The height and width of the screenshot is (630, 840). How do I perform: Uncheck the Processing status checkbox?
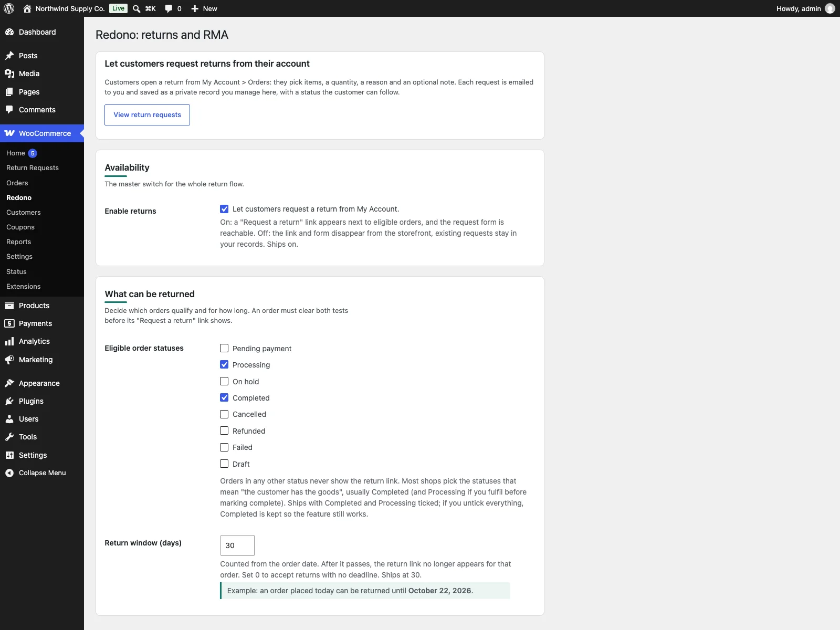224,364
